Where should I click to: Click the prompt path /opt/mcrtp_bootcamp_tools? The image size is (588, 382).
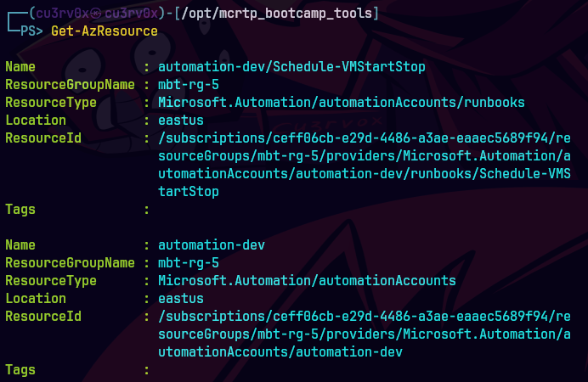click(276, 14)
